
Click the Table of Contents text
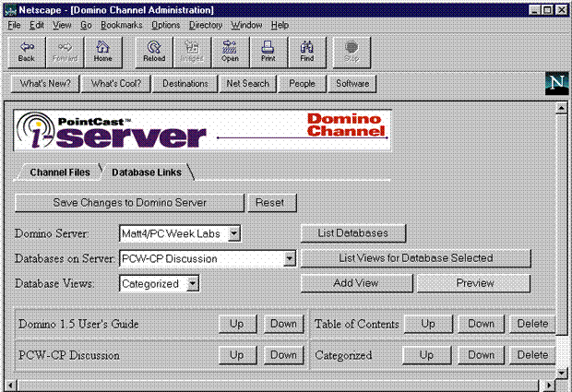click(357, 324)
